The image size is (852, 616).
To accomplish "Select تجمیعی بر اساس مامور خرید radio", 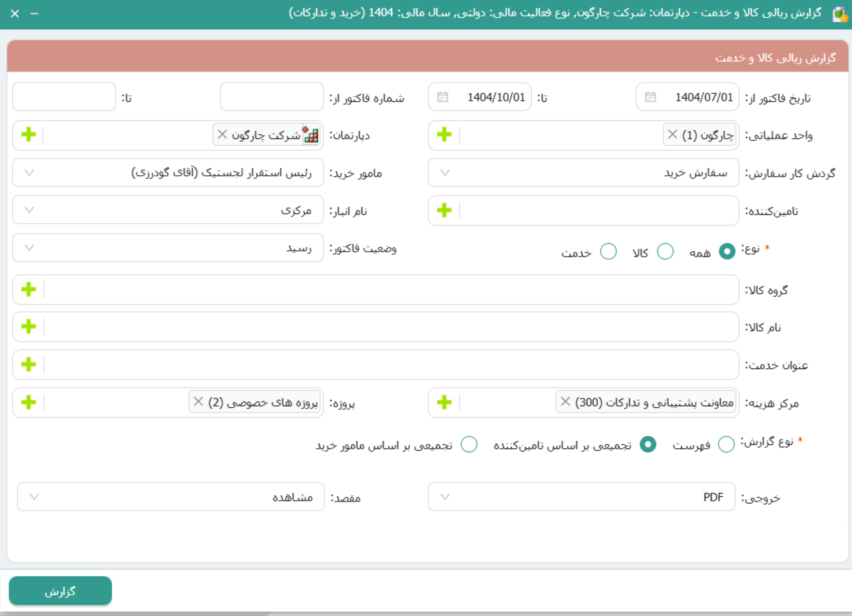I will coord(469,444).
